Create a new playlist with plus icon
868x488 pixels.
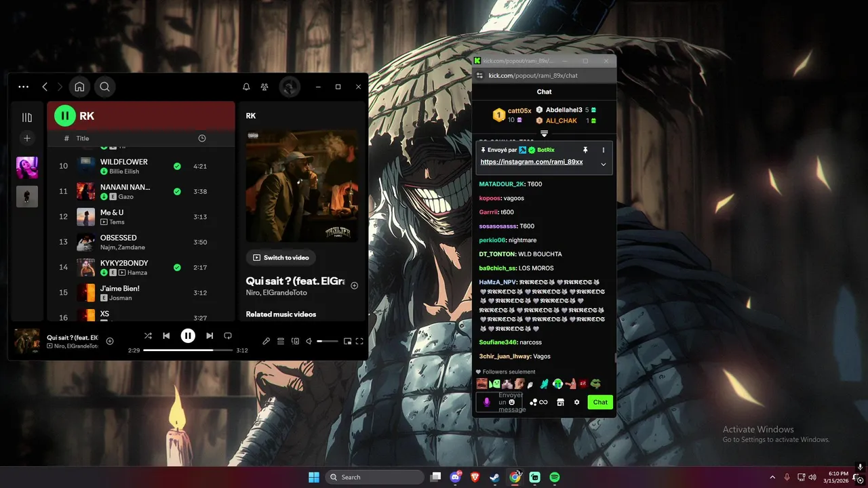27,138
